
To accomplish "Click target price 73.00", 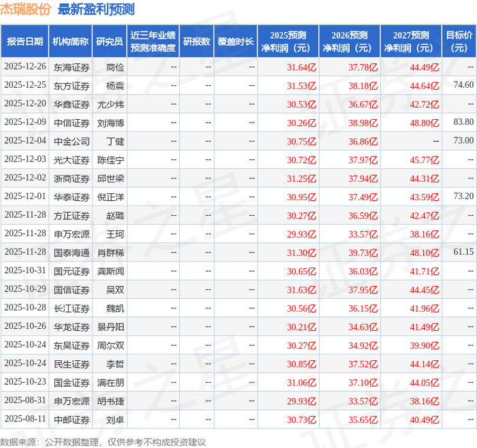I will click(463, 140).
